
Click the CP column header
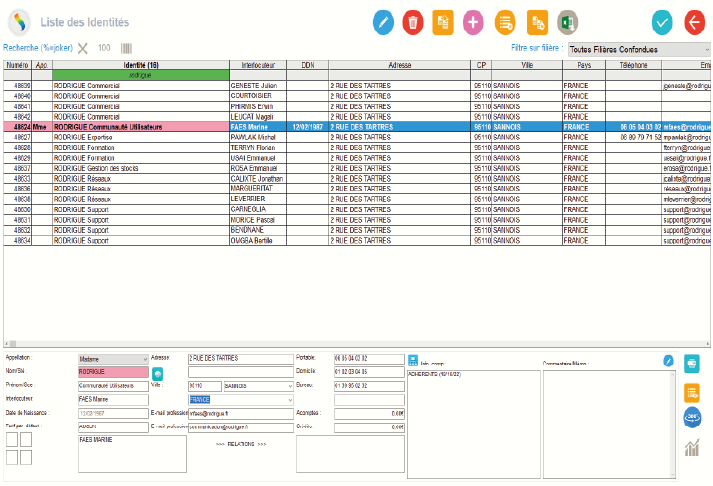pos(481,65)
